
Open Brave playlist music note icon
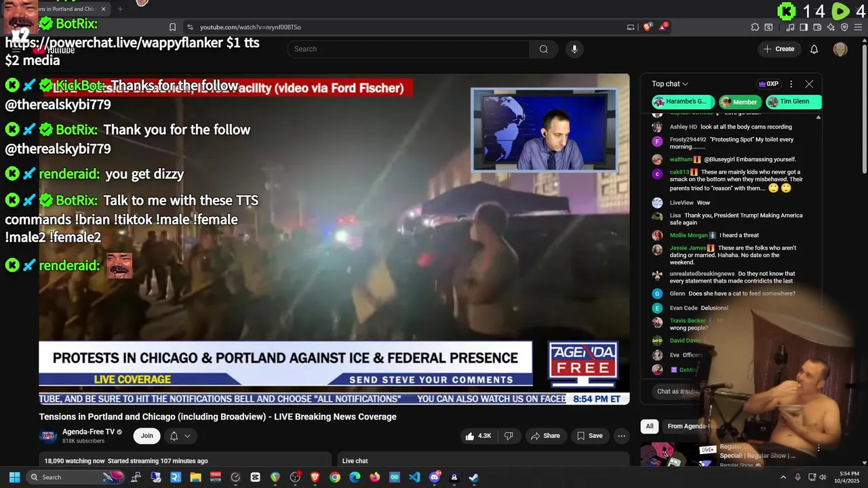791,27
